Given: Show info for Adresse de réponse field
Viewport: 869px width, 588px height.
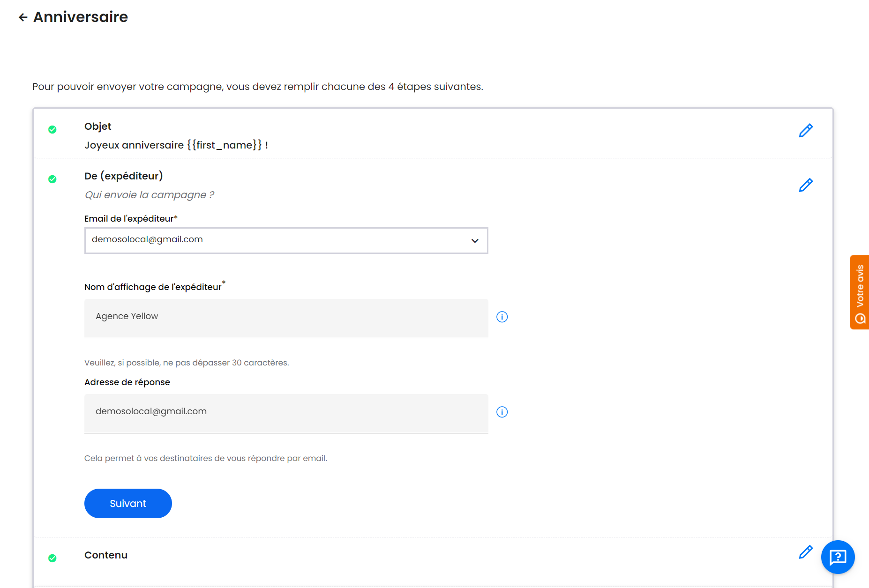Looking at the screenshot, I should click(502, 412).
